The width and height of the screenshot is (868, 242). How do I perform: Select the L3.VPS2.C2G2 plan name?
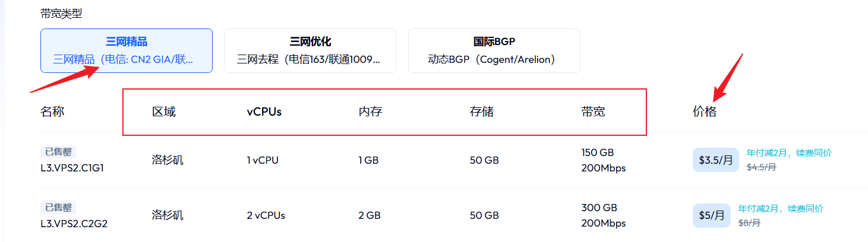(74, 224)
